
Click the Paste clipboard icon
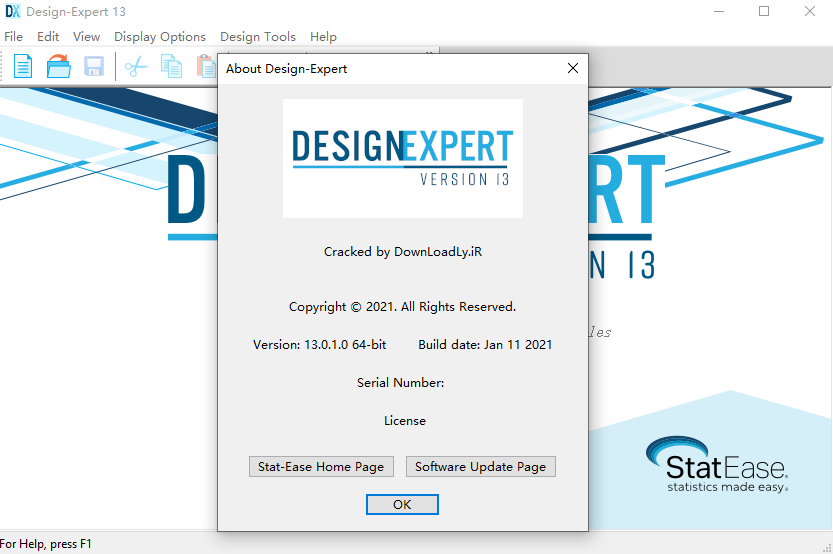pyautogui.click(x=207, y=67)
